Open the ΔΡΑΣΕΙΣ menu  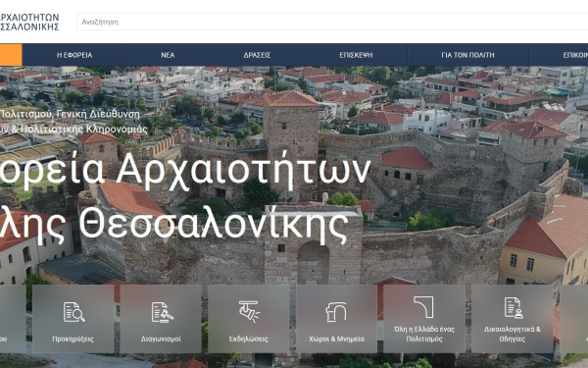[257, 55]
